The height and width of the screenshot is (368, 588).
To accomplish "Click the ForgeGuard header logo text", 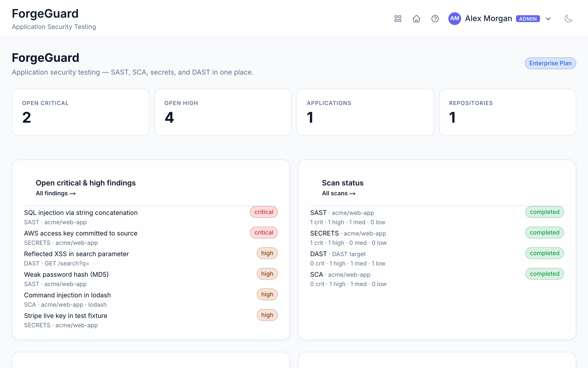I will click(45, 14).
